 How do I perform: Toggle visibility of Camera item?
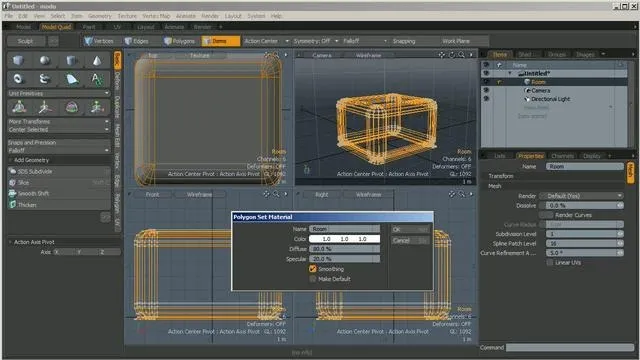click(x=486, y=90)
